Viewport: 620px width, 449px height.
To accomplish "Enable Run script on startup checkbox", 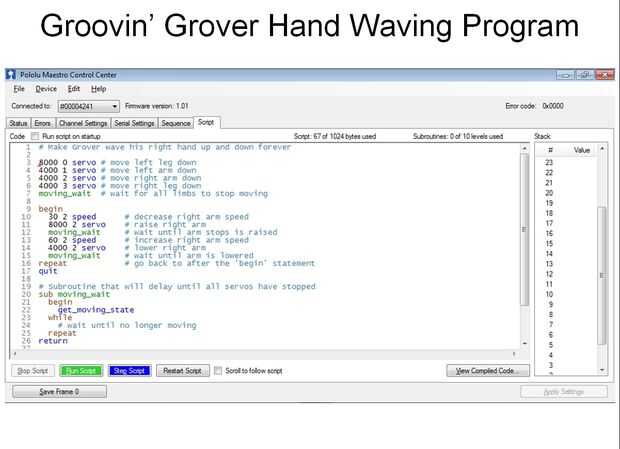I will coord(35,136).
